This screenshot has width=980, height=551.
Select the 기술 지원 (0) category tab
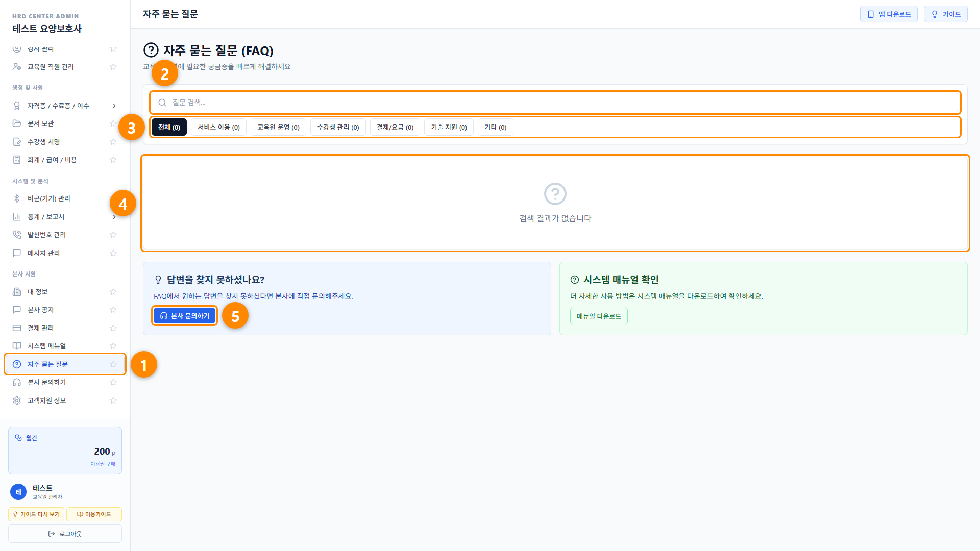click(x=449, y=127)
